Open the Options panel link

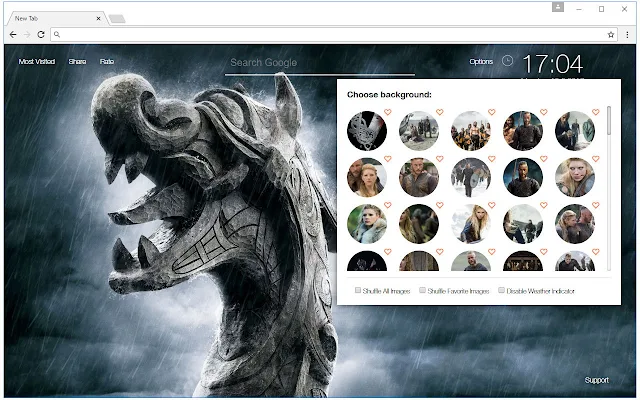(x=481, y=62)
